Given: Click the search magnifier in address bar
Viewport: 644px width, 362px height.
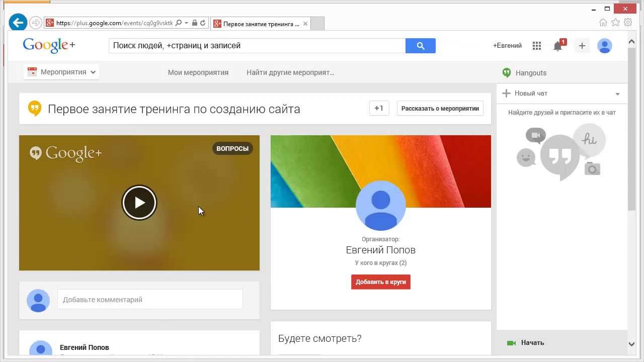Looking at the screenshot, I should [x=179, y=23].
